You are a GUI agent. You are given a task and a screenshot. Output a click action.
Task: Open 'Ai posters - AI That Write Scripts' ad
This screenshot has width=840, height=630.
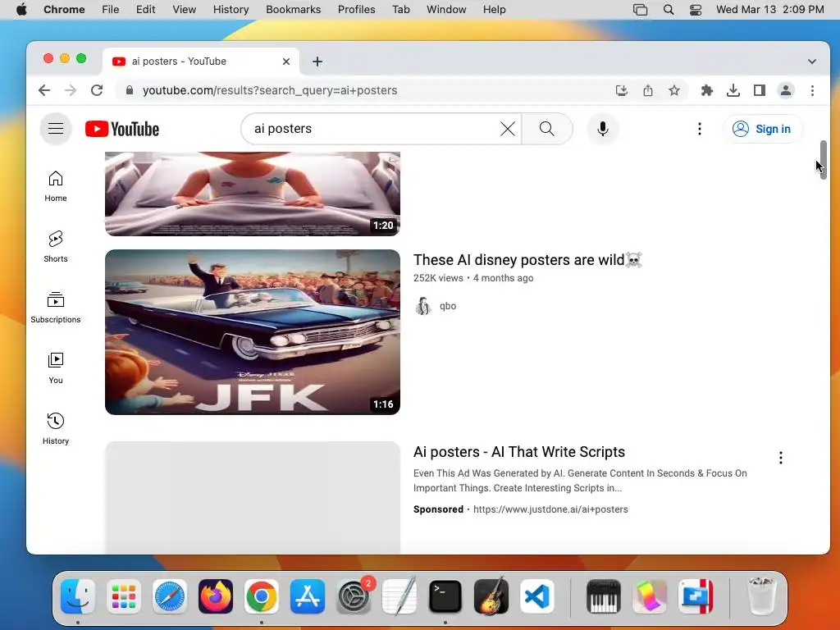tap(519, 452)
